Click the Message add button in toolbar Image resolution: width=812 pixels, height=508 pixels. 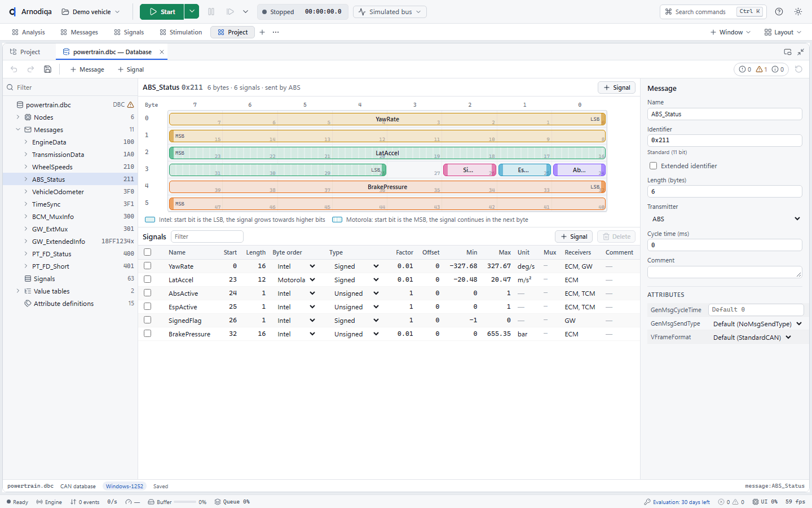tap(87, 69)
